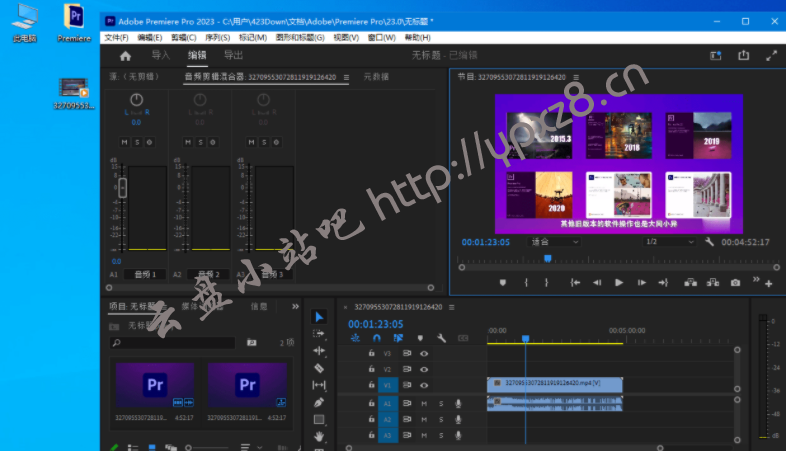
Task: Click timeline timecode 00:01:23:05
Action: pyautogui.click(x=375, y=324)
